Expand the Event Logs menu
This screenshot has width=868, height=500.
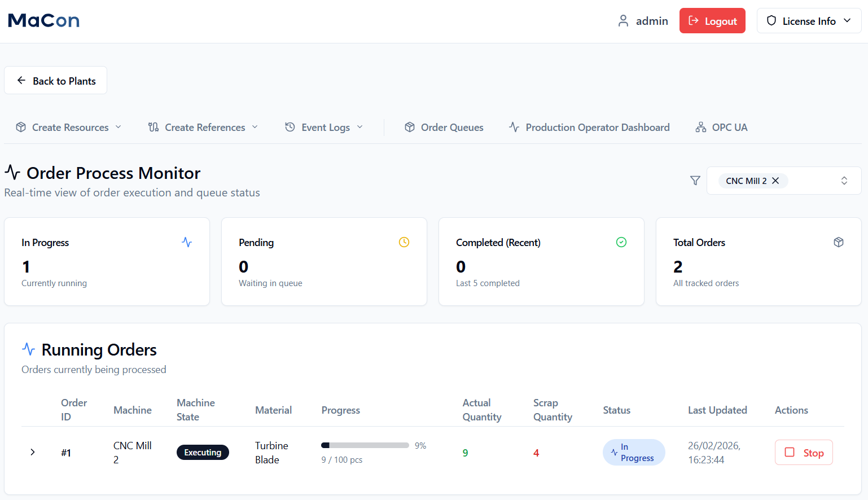[x=324, y=128]
